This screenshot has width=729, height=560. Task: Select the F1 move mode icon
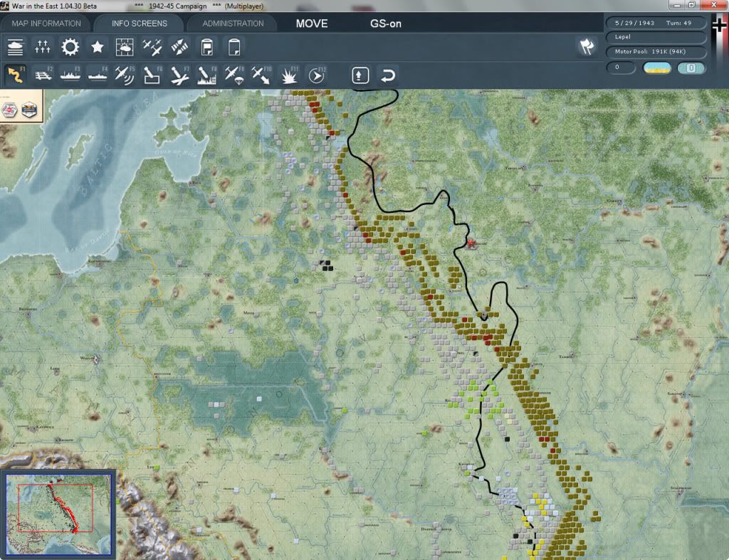coord(16,75)
